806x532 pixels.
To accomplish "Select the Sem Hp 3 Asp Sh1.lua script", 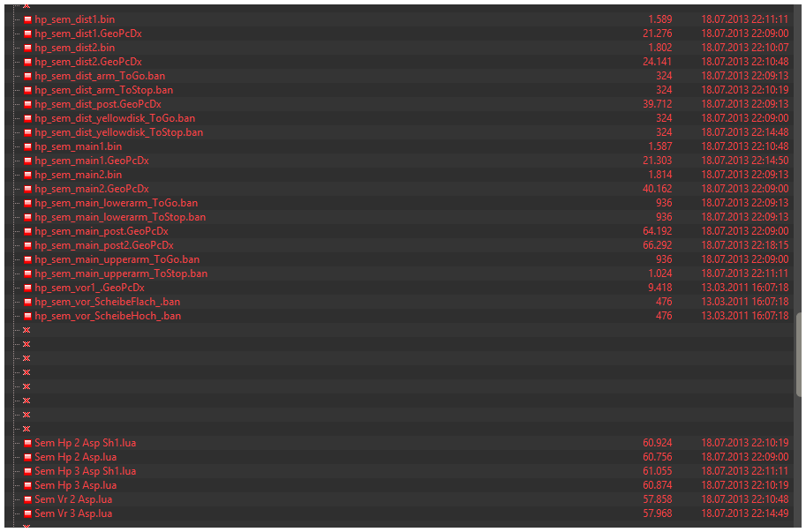I will 86,471.
